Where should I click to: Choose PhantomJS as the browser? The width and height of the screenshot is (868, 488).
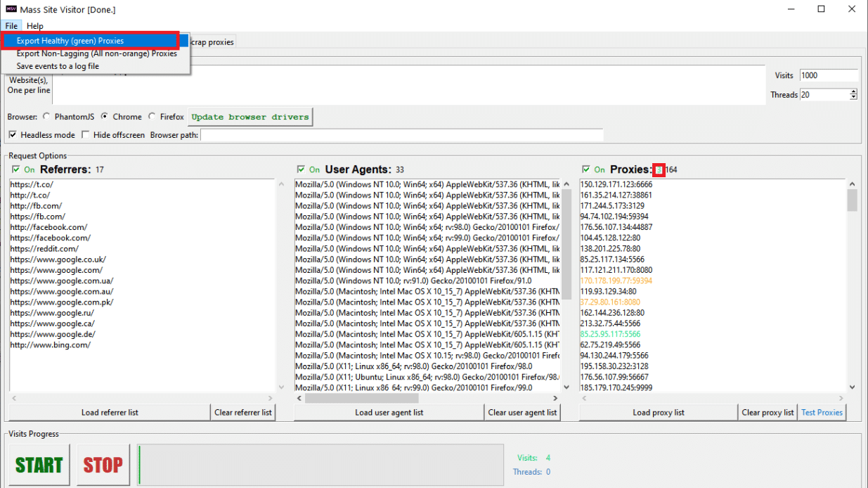point(46,117)
